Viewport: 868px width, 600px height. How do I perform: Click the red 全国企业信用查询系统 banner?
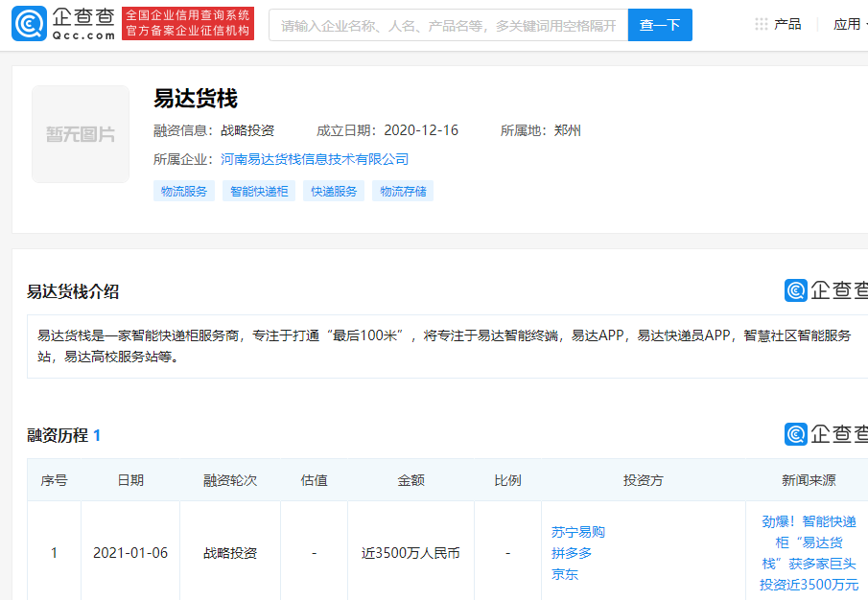(188, 23)
